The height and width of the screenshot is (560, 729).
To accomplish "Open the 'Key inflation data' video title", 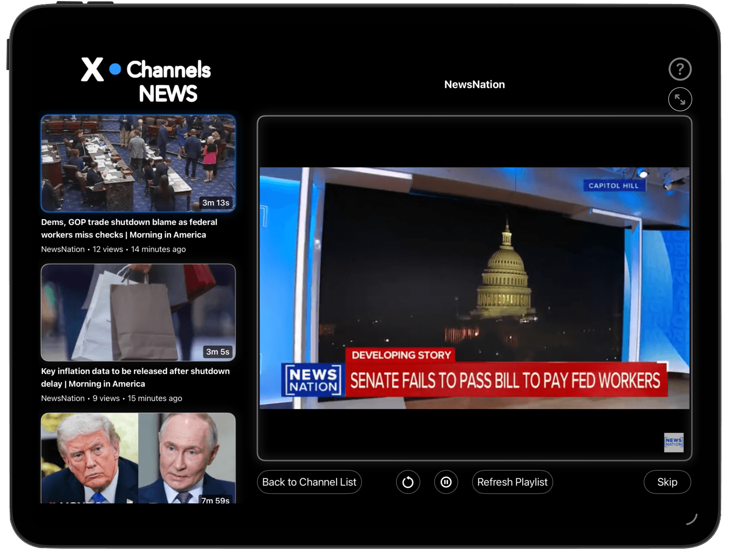I will (135, 377).
